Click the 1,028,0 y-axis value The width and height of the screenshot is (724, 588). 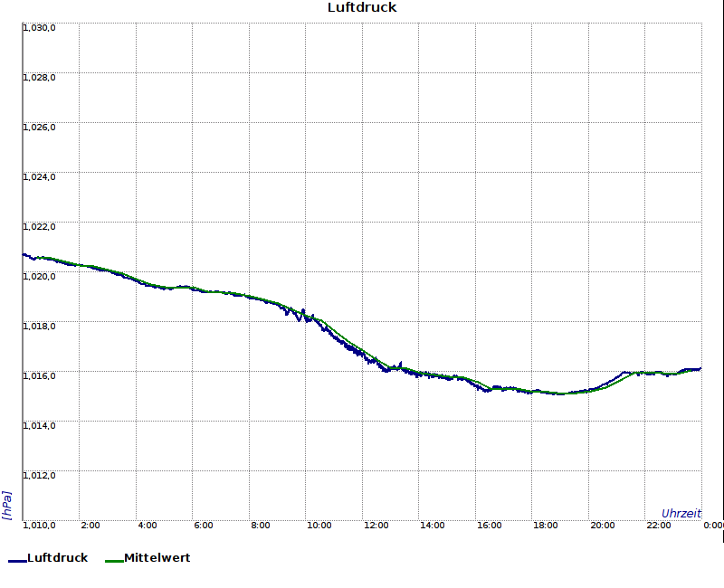(x=39, y=78)
